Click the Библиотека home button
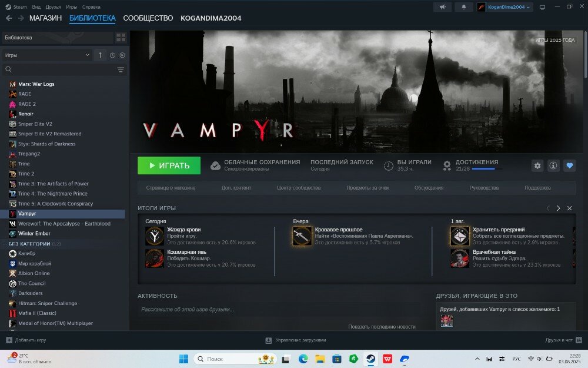 58,38
